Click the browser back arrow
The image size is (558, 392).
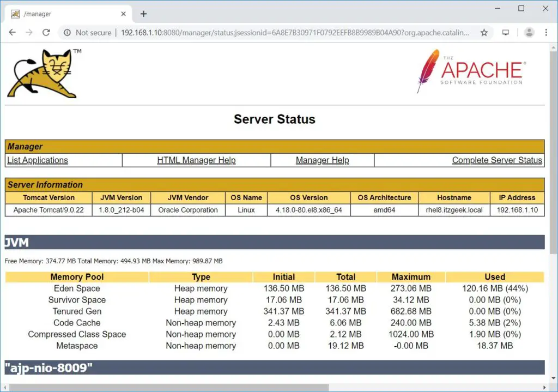(13, 32)
